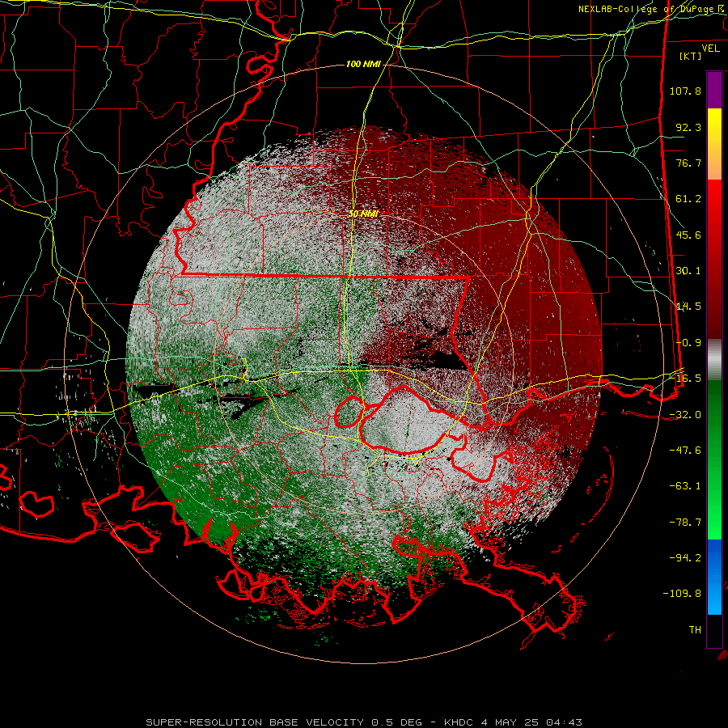Select the -47.6 legend value
This screenshot has width=728, height=728.
[685, 451]
